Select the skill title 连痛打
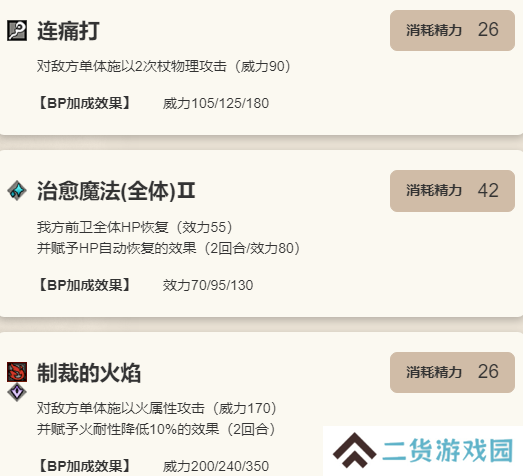Image resolution: width=523 pixels, height=476 pixels. click(68, 31)
